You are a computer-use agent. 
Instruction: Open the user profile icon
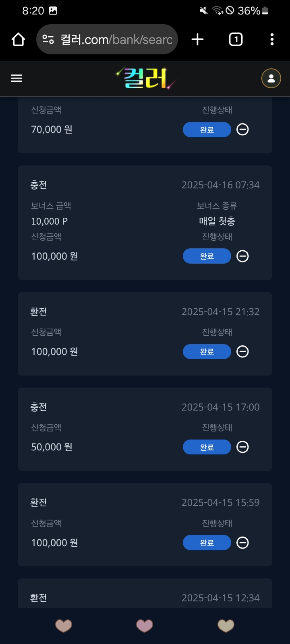(271, 78)
